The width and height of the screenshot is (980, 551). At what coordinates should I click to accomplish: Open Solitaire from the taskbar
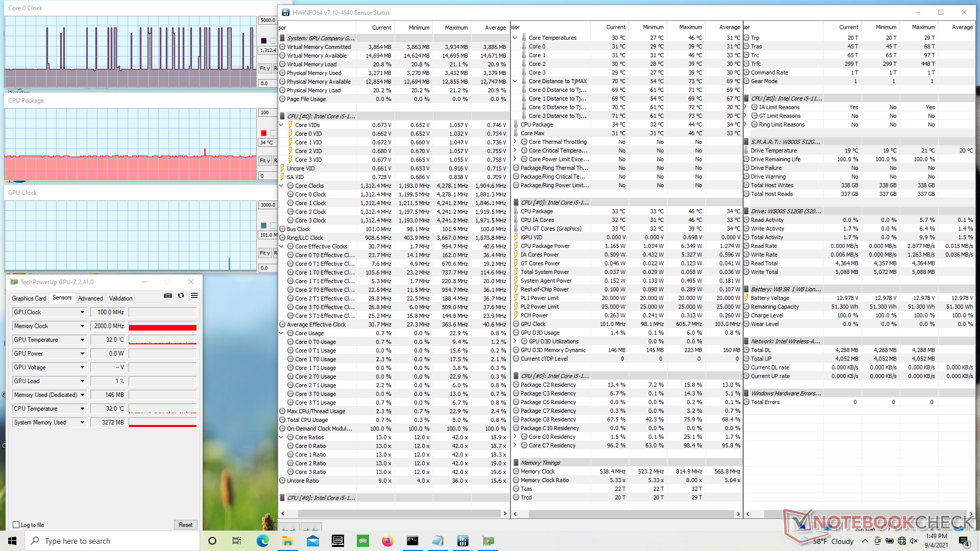click(362, 541)
